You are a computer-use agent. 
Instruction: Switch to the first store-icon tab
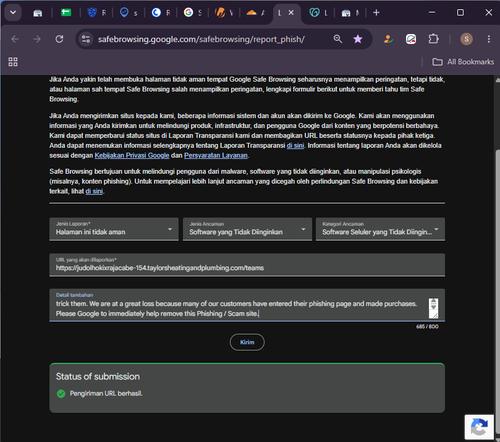point(38,13)
